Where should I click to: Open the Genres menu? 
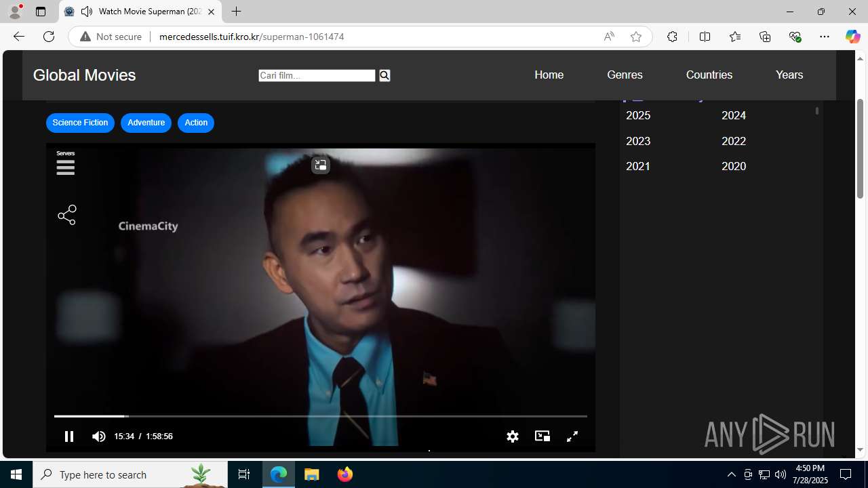(x=625, y=75)
